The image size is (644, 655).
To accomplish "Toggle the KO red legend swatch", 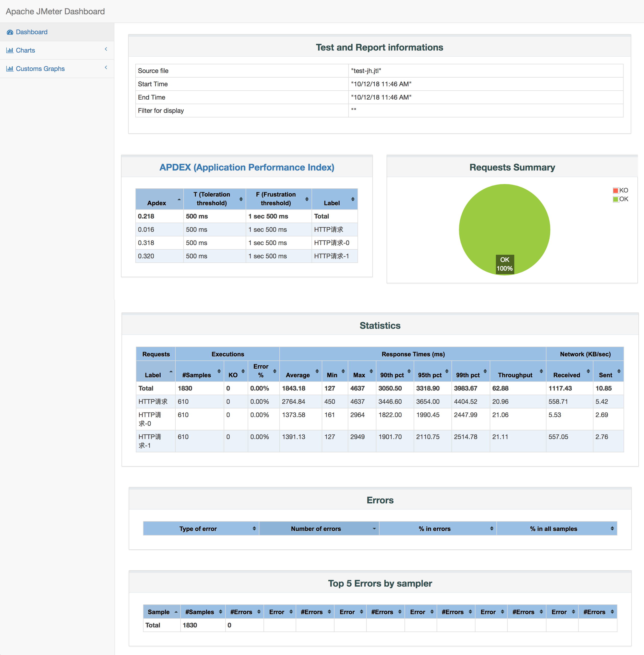I will point(616,191).
